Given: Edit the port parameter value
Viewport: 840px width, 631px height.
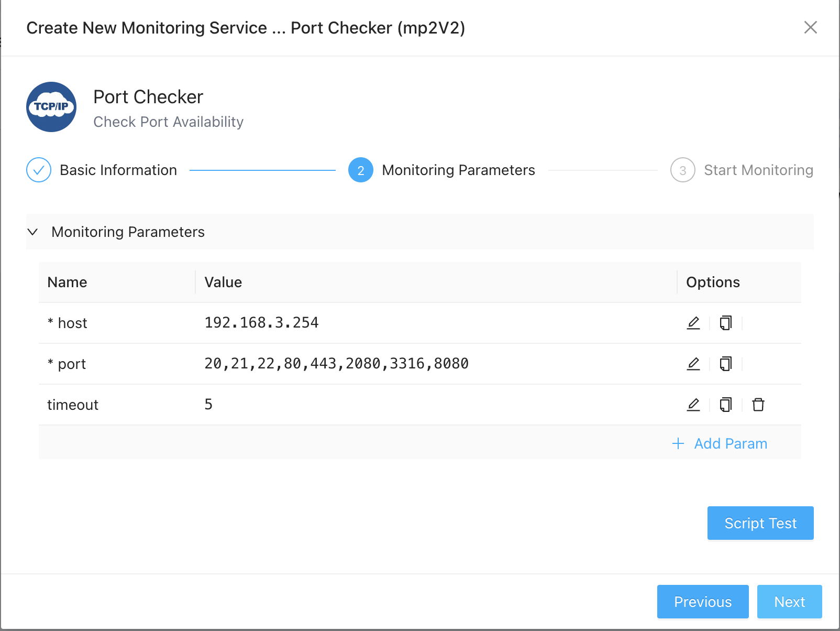Looking at the screenshot, I should (x=693, y=364).
